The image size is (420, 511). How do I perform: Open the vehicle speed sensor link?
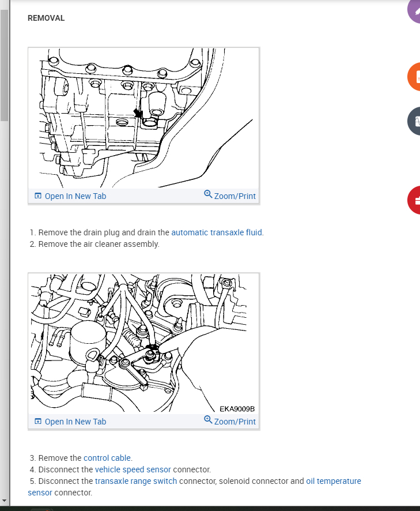(133, 469)
